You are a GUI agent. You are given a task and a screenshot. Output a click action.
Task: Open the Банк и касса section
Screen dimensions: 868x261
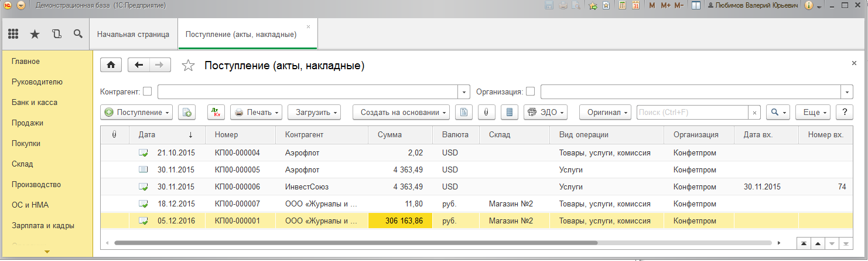click(35, 103)
